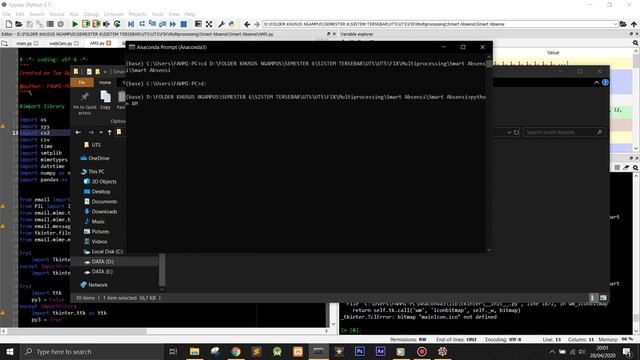Run current cell and advance icon
Screen dimensions: 640x360
coord(96,24)
